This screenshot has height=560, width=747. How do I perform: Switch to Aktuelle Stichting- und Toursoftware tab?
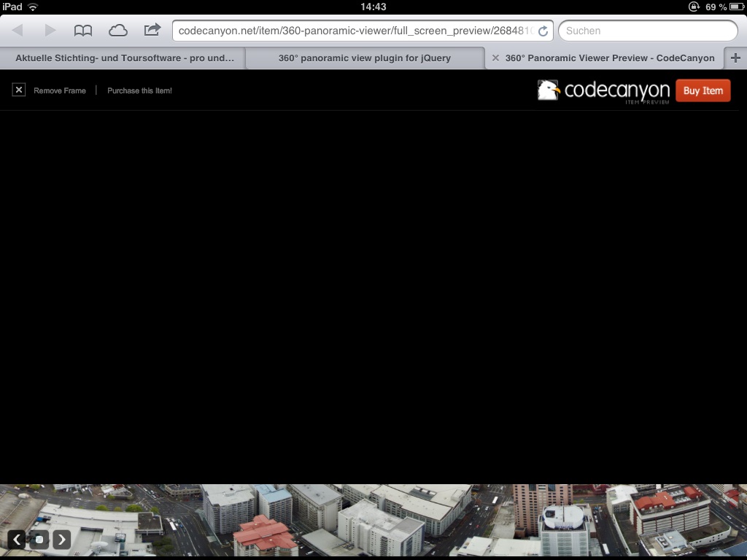(x=125, y=58)
